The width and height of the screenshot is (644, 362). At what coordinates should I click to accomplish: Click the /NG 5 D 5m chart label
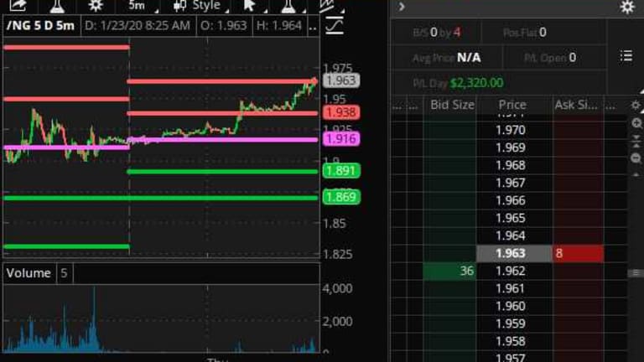[x=40, y=26]
